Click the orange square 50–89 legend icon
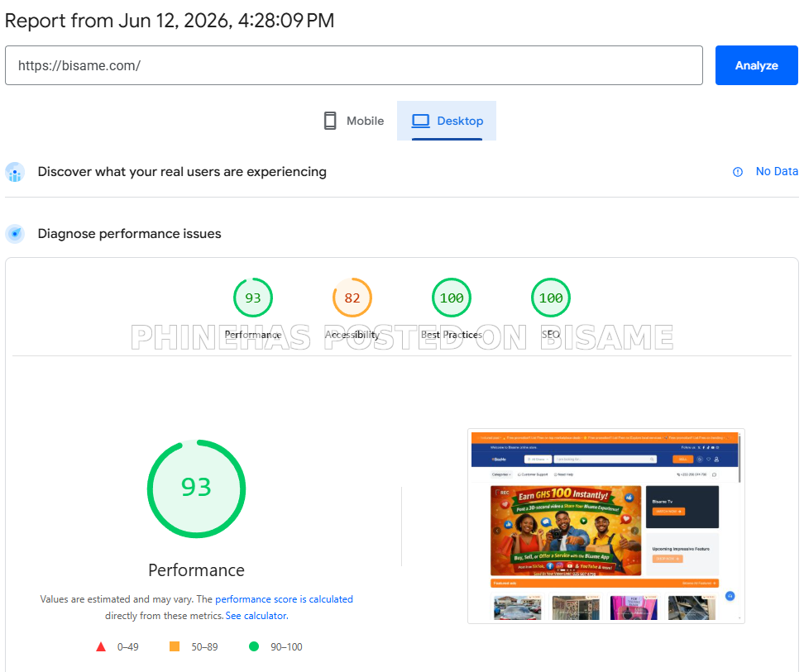 tap(175, 646)
